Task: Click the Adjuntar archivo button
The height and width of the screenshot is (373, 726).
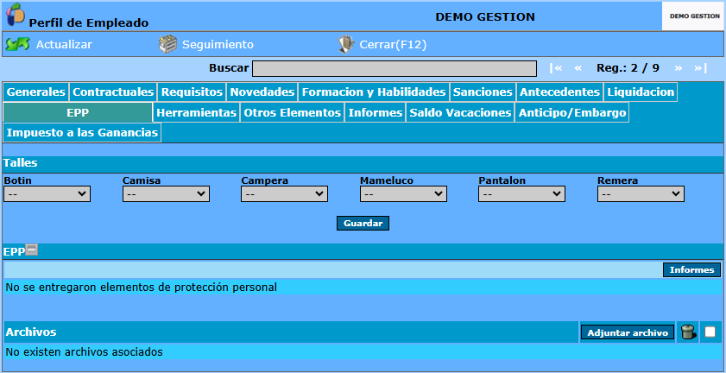Action: 627,332
